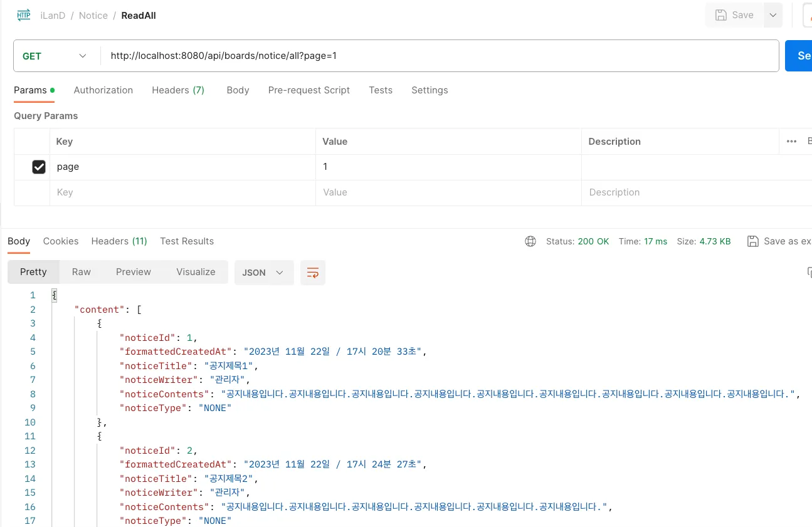Click the HTTP request type icon
This screenshot has width=812, height=527.
click(x=24, y=16)
